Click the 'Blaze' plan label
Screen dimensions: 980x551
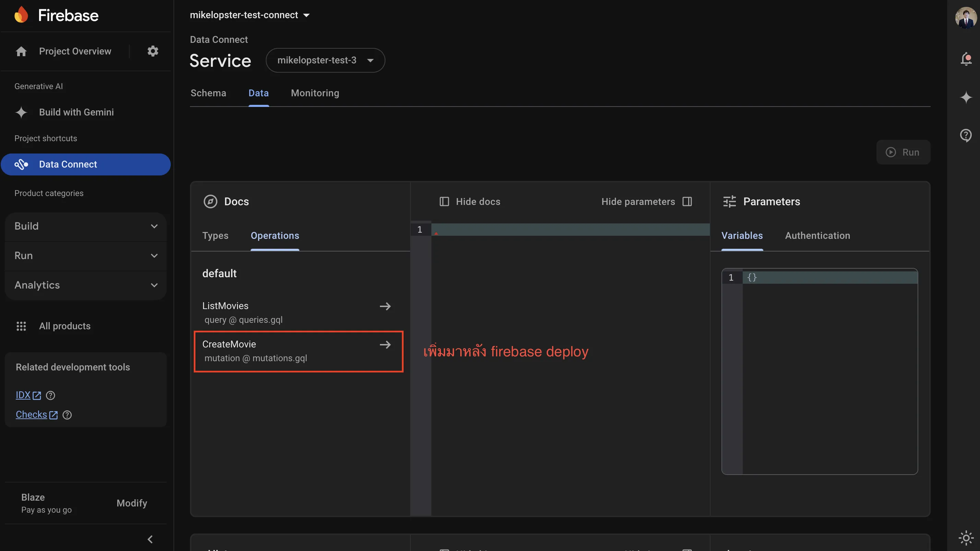(33, 498)
